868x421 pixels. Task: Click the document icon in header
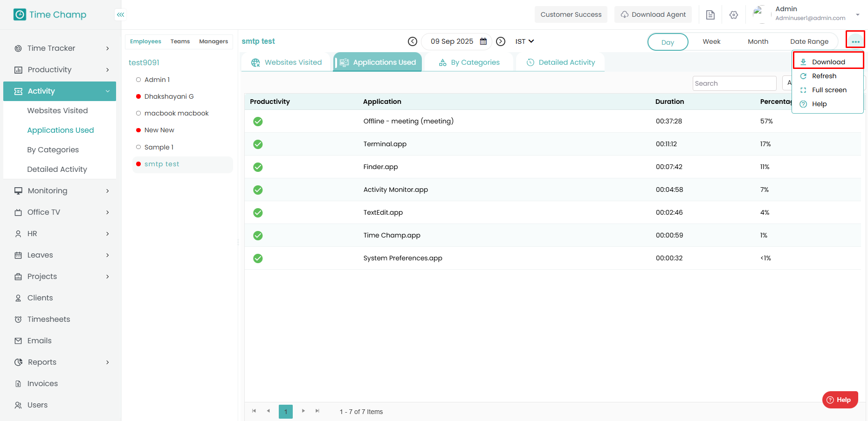710,15
